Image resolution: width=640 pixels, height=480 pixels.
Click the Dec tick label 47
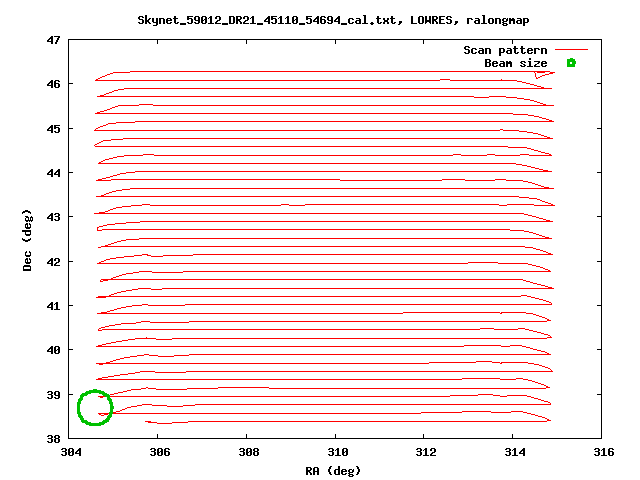click(53, 40)
